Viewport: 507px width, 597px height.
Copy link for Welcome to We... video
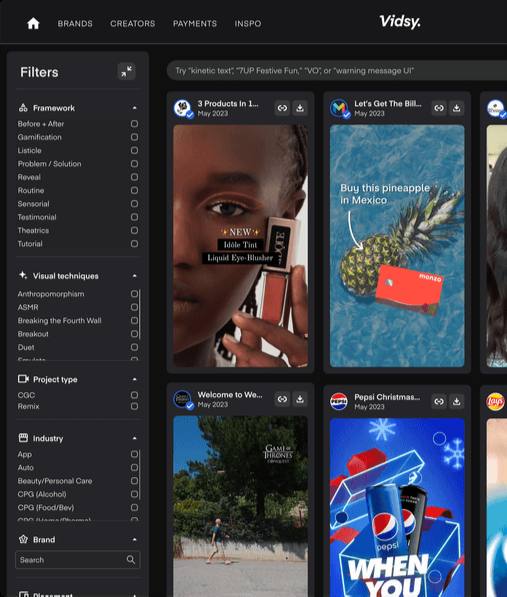[x=282, y=399]
